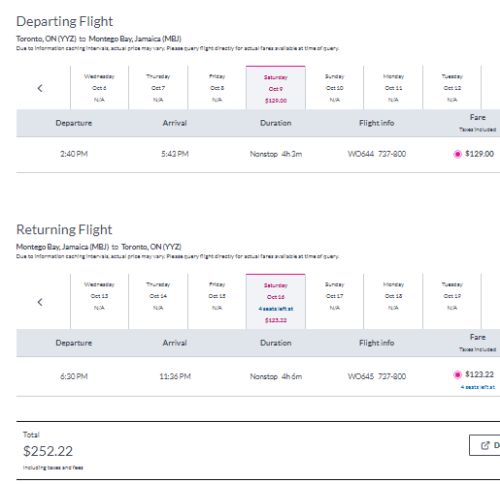Select Thursday Oct 14 returning date

158,296
